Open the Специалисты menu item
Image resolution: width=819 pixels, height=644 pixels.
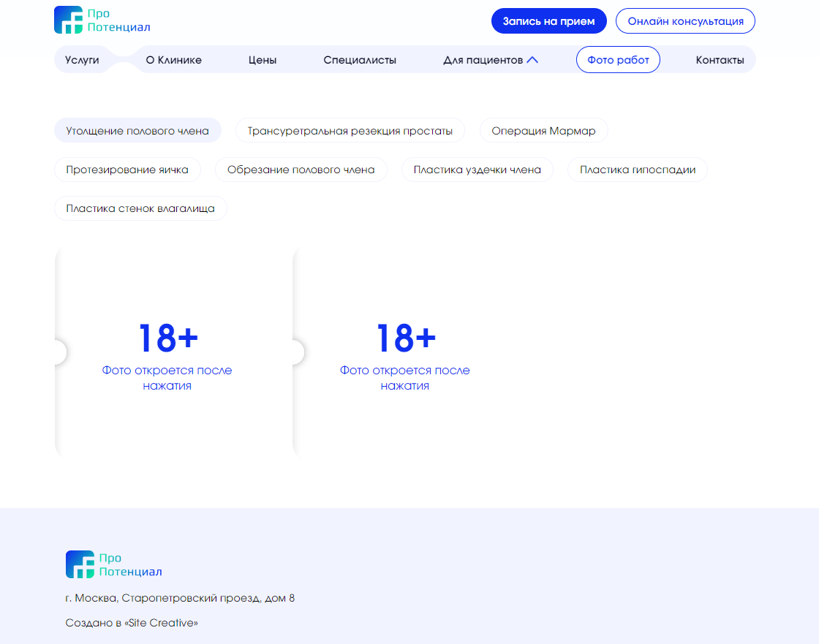[x=360, y=60]
